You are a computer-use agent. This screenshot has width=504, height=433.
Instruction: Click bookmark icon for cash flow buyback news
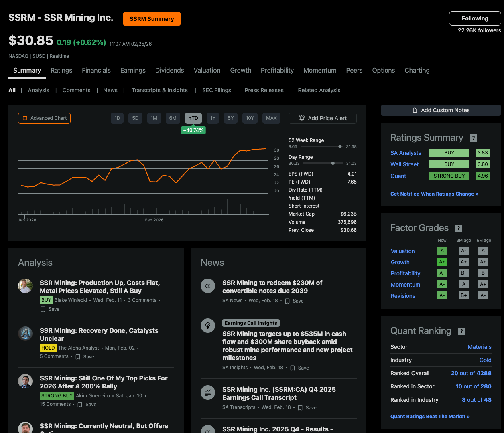[x=293, y=368]
